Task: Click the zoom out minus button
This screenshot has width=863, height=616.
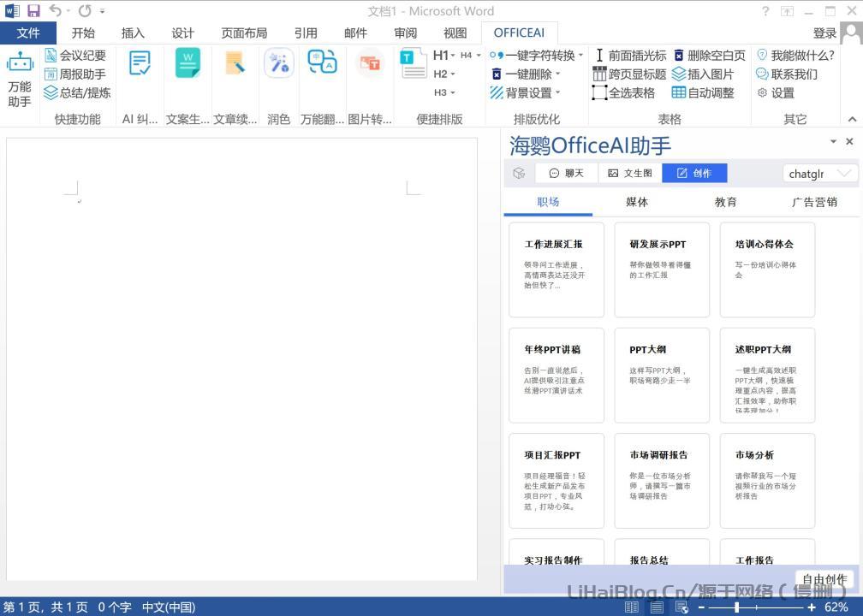Action: pyautogui.click(x=702, y=607)
